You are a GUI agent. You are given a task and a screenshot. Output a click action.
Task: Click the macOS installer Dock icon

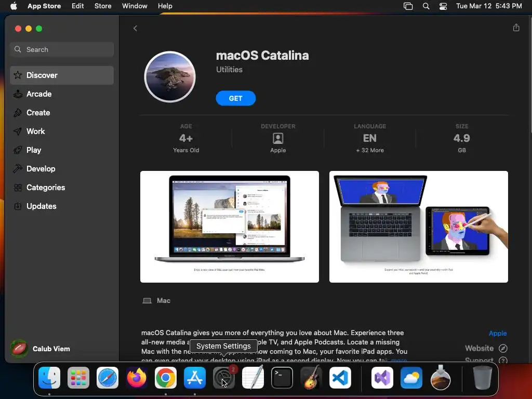[441, 378]
